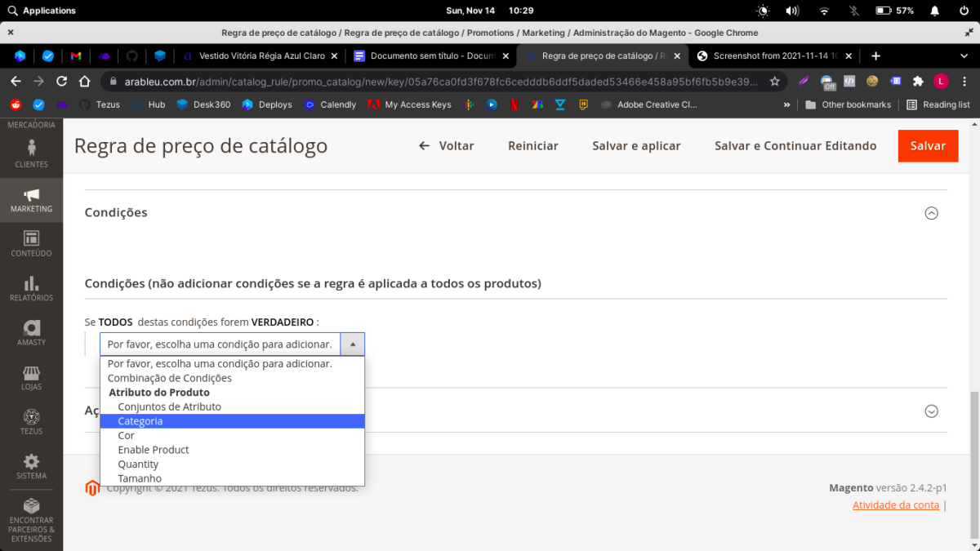Open the Other bookmarks folder
980x551 pixels.
(848, 104)
